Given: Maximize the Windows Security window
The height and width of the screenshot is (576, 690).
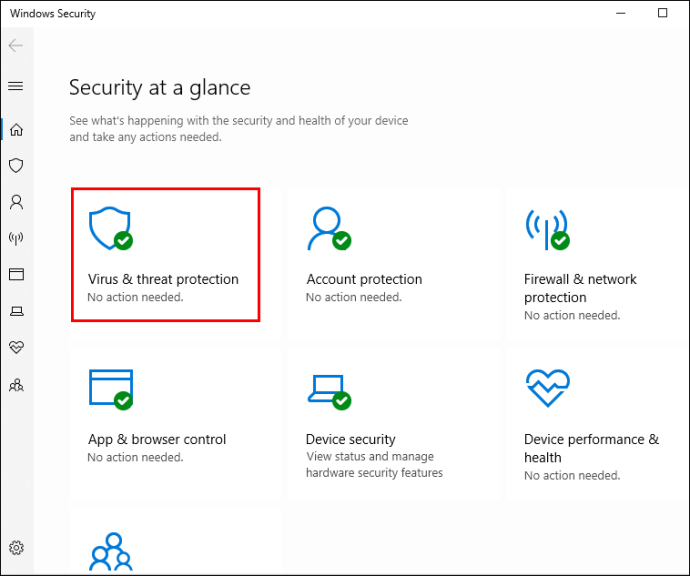Looking at the screenshot, I should click(662, 13).
